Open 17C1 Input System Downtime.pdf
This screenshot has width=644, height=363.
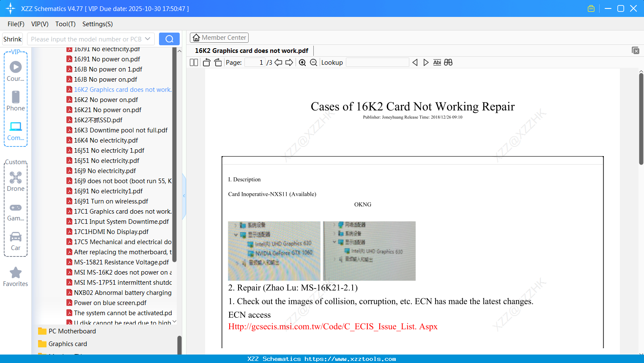coord(118,222)
